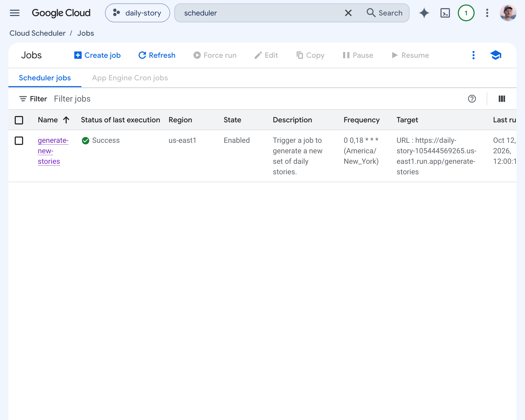Open the user account avatar

pyautogui.click(x=508, y=13)
